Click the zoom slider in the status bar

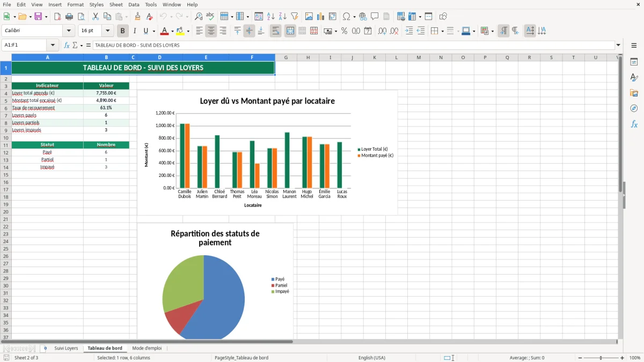coord(601,358)
